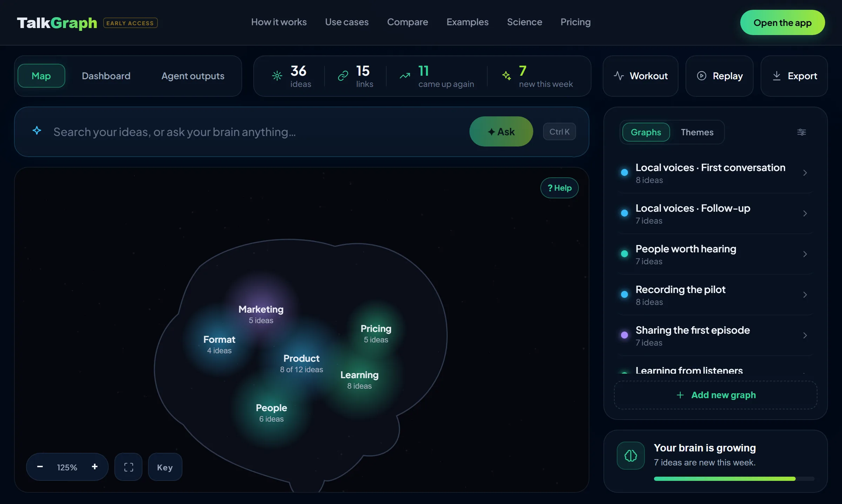Screen dimensions: 842x504
Task: Zoom in with the plus button
Action: [x=95, y=467]
